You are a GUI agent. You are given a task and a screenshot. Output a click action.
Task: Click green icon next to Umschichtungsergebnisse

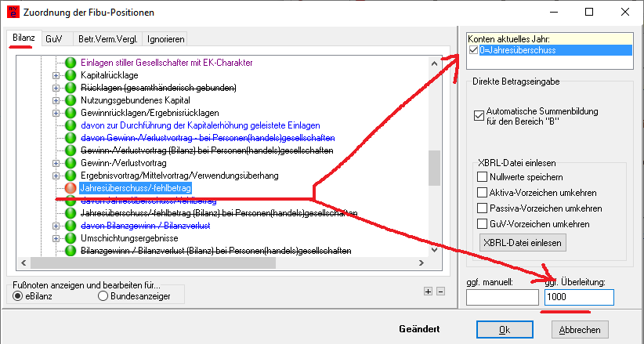point(70,238)
